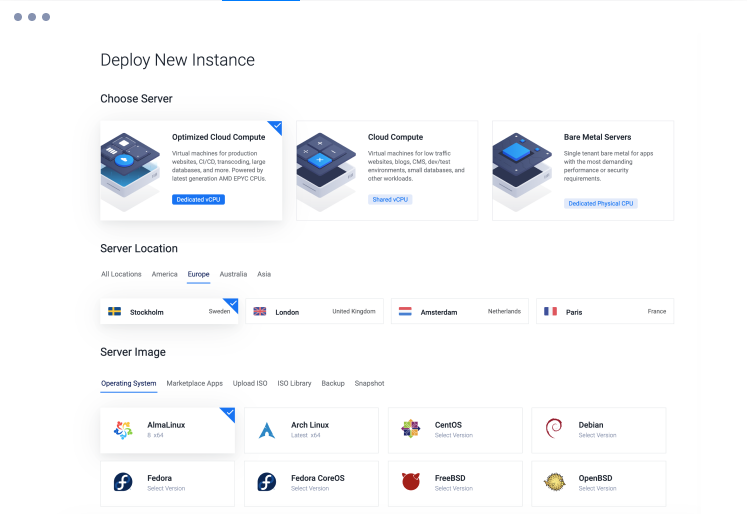Viewport: 747px width, 514px height.
Task: Click the Dedicated vCPU badge
Action: pyautogui.click(x=198, y=200)
